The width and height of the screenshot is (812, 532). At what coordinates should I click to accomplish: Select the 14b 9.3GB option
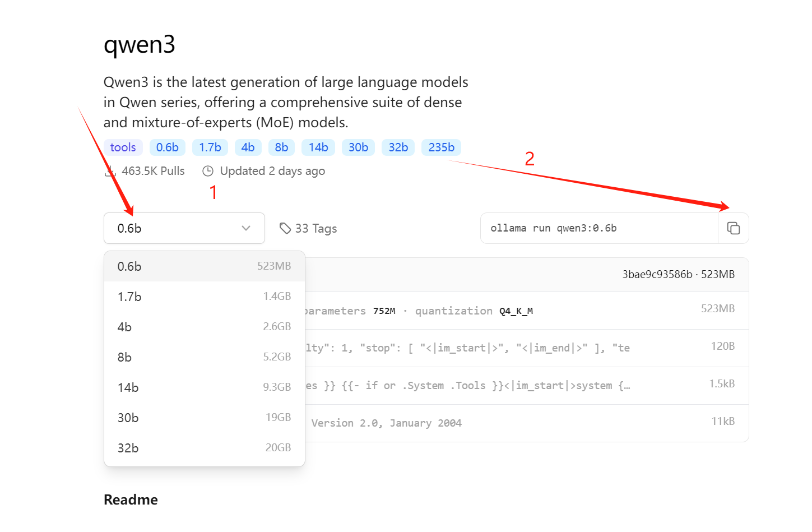(205, 387)
